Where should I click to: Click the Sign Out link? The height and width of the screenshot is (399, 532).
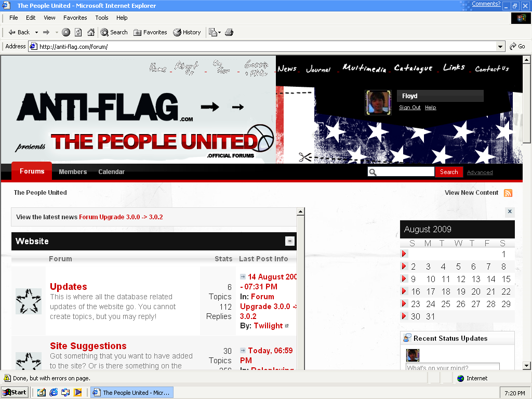(409, 108)
